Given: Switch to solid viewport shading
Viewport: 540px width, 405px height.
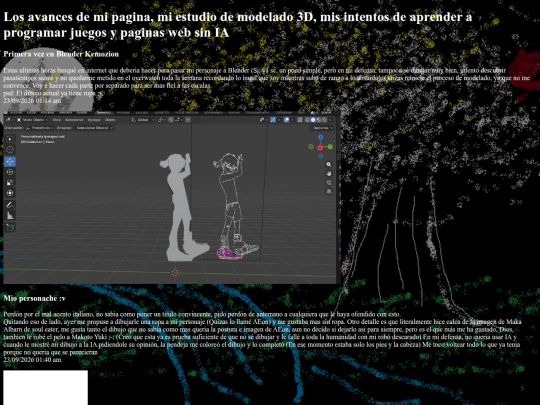Looking at the screenshot, I should [313, 120].
